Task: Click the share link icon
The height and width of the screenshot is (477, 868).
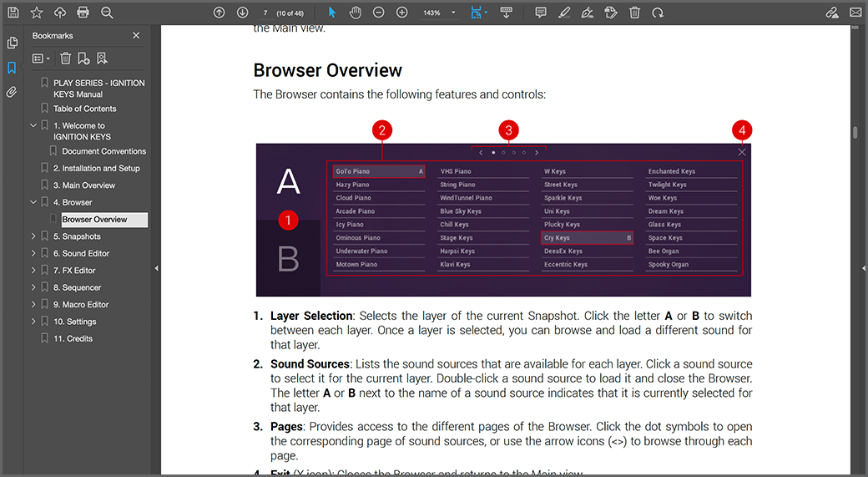Action: click(x=832, y=13)
